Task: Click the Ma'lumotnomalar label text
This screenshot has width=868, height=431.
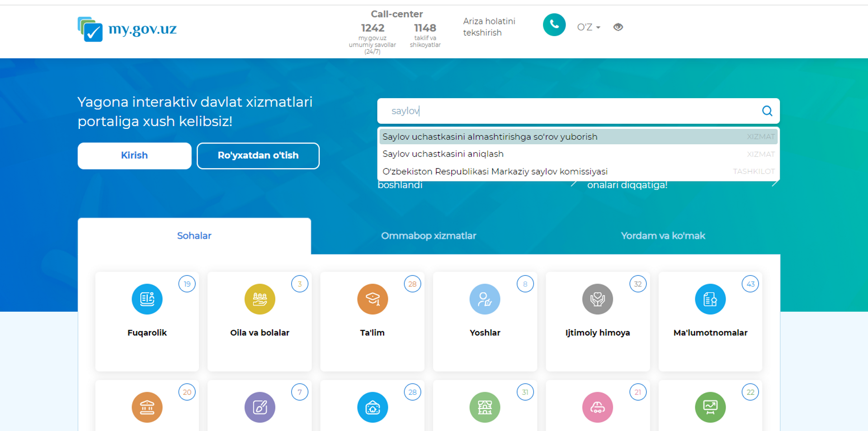Action: coord(710,333)
